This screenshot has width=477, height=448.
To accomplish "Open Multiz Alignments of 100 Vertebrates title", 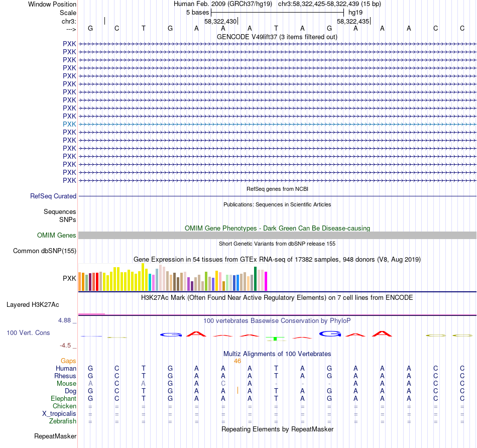I will click(x=277, y=354).
